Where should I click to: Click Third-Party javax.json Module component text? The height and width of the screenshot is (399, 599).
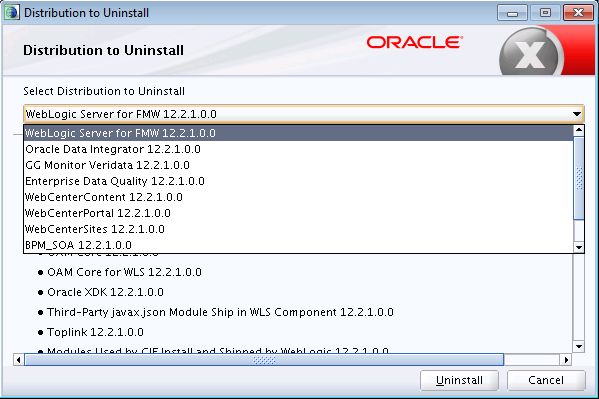click(220, 312)
